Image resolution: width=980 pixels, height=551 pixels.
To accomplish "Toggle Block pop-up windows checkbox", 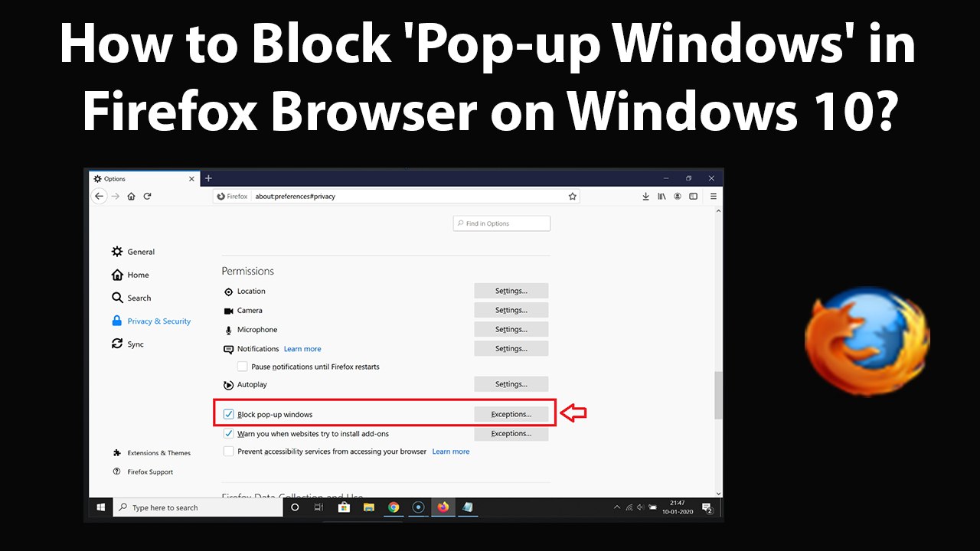I will 228,414.
